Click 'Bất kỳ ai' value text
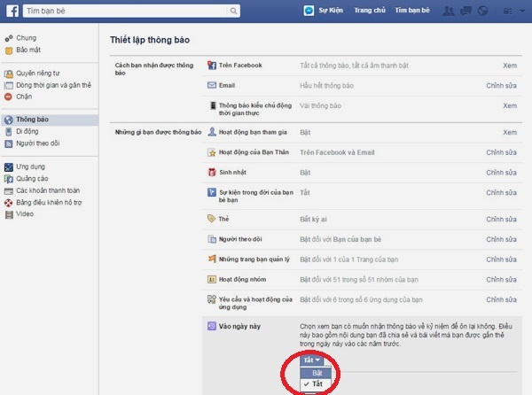The height and width of the screenshot is (395, 532). tap(313, 219)
